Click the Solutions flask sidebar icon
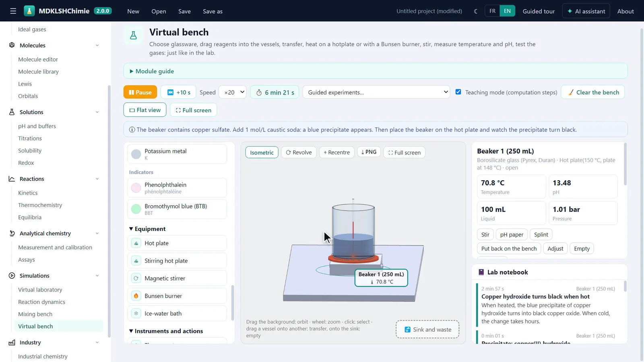 [x=12, y=112]
